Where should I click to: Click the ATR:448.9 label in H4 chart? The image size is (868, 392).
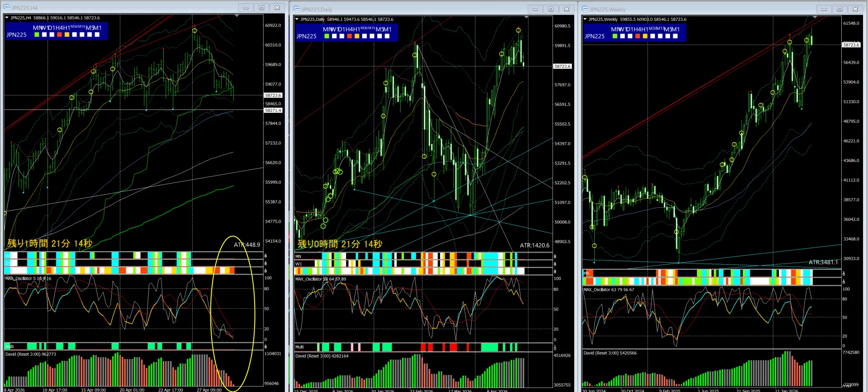coord(247,245)
